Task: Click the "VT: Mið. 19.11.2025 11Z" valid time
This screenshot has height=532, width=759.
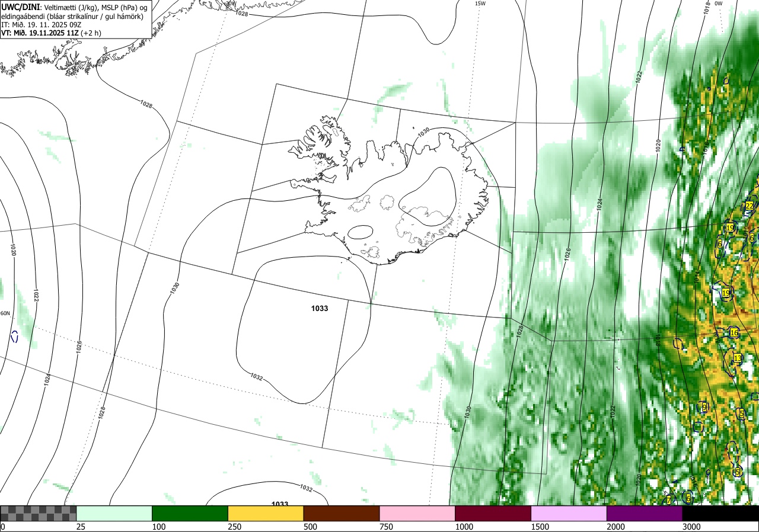Action: [39, 33]
